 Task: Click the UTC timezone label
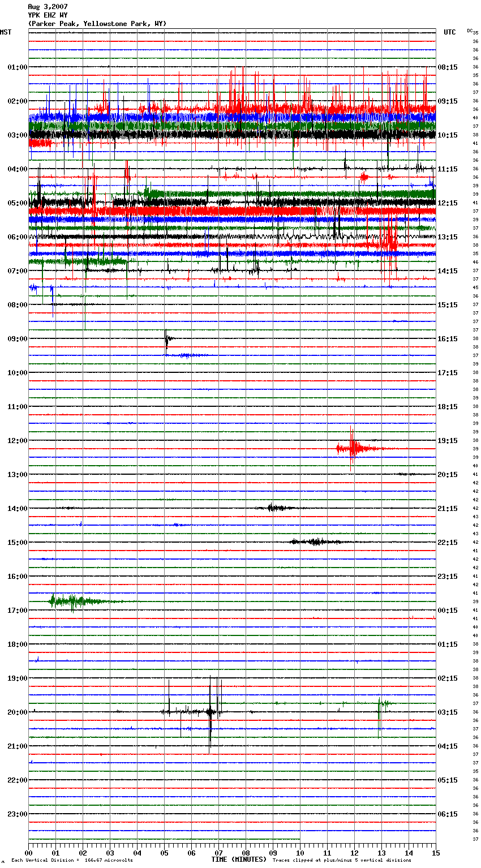pos(449,32)
